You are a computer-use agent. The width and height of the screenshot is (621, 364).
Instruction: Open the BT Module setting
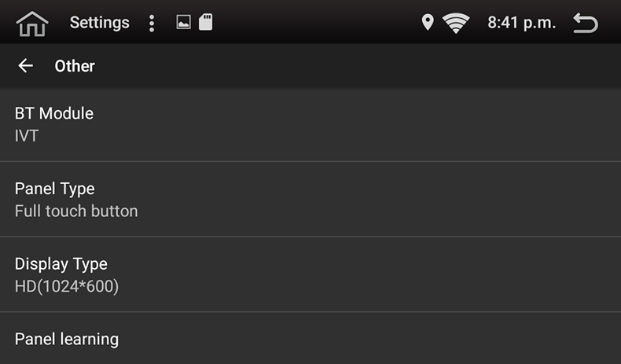pyautogui.click(x=310, y=124)
